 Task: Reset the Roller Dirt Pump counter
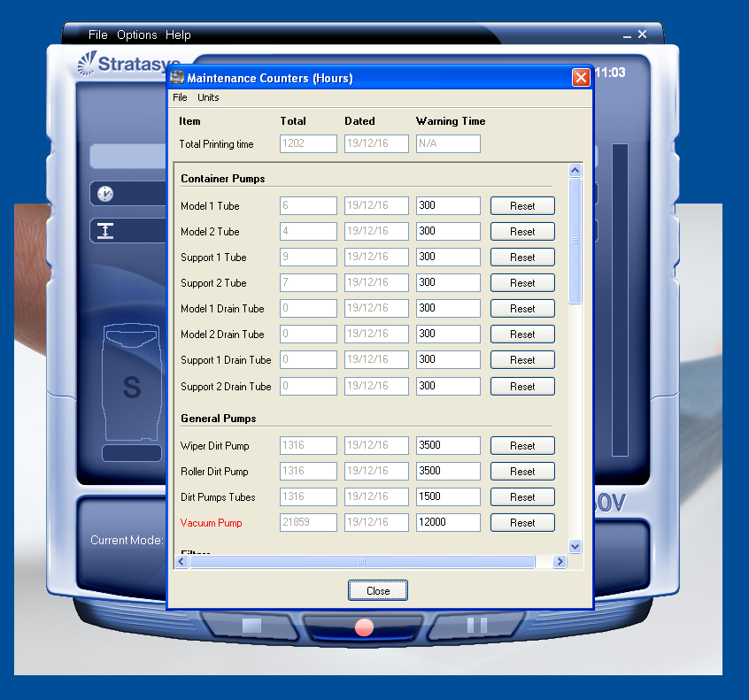point(522,472)
